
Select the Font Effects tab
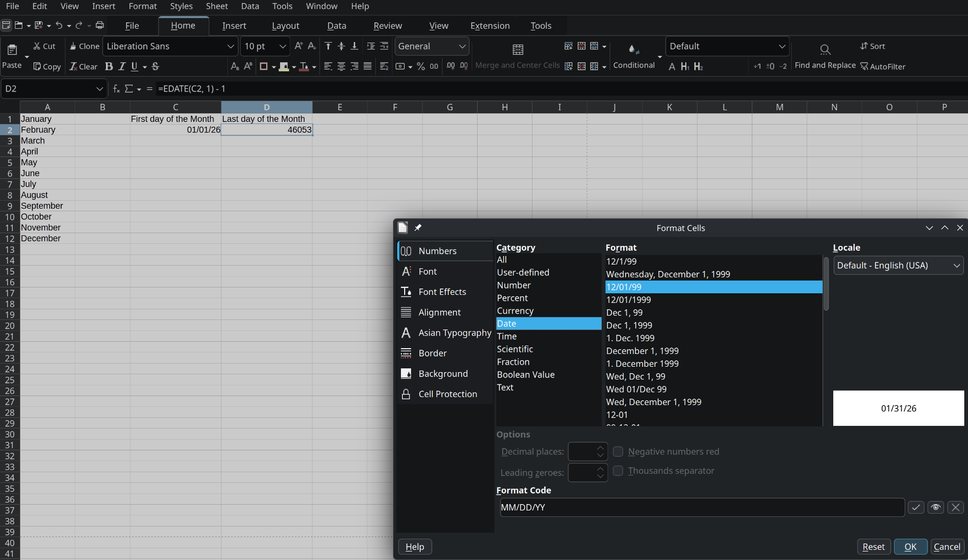point(445,292)
